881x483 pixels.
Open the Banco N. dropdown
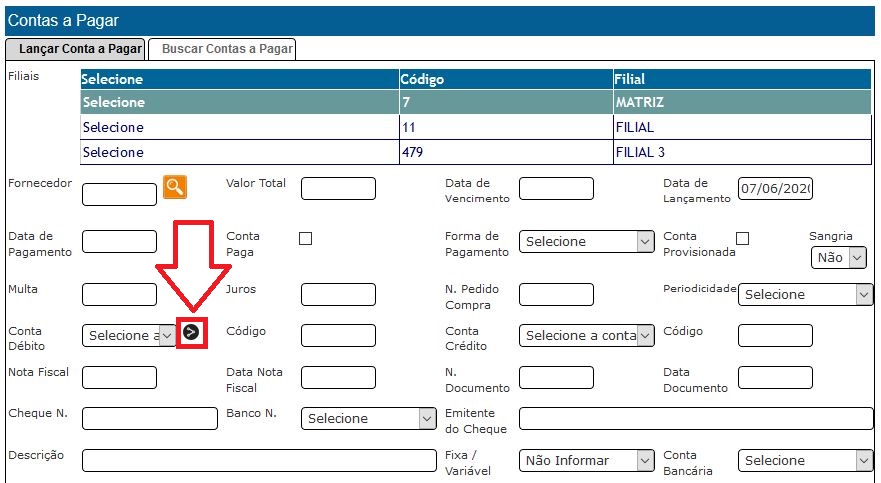(x=369, y=418)
